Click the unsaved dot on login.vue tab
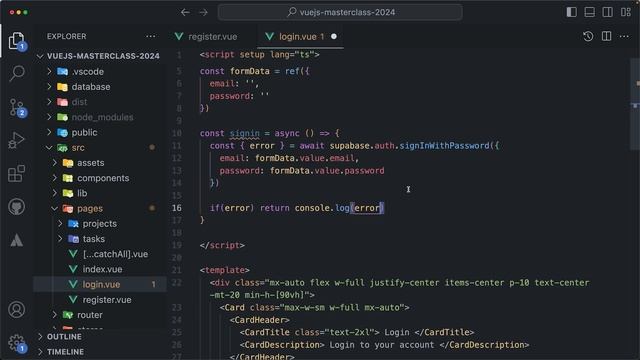Screen dimensions: 640x360 (334, 36)
